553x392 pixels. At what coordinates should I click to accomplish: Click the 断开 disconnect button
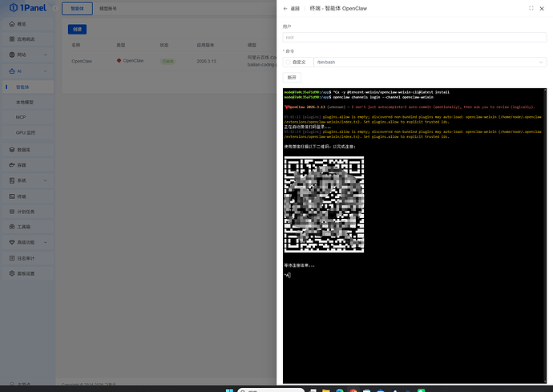click(291, 78)
